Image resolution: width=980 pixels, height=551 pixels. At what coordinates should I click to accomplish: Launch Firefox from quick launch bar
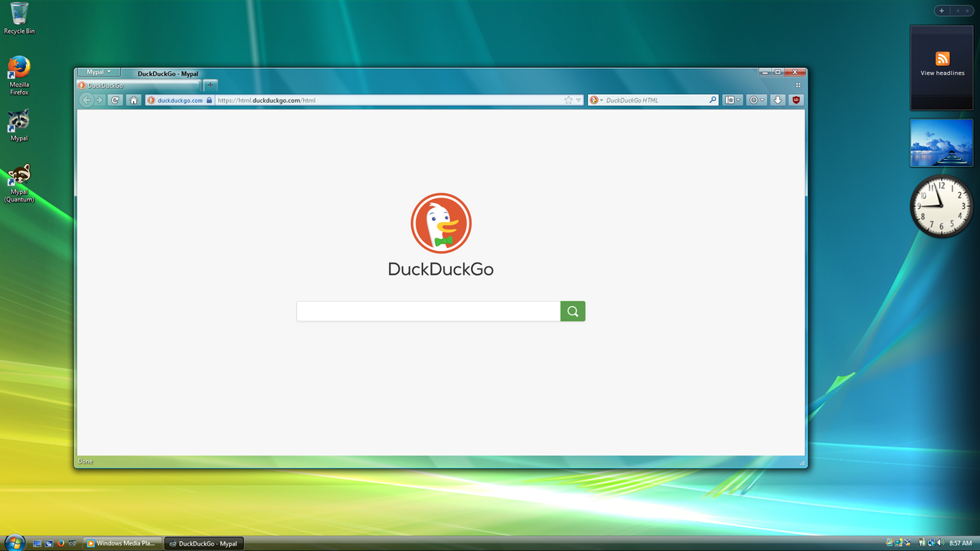(60, 543)
